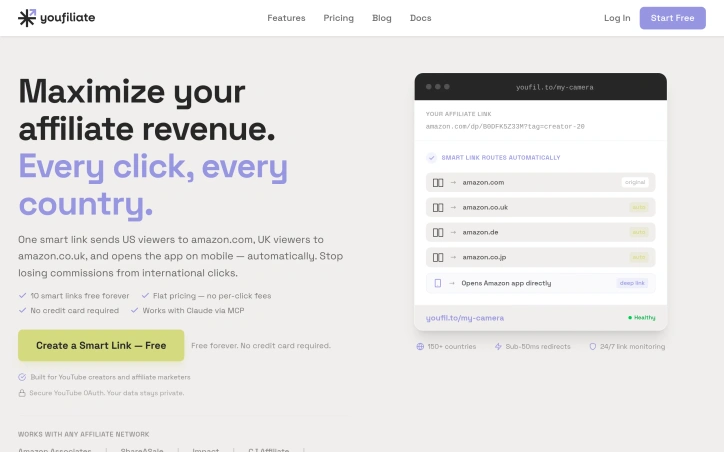Click the flag icon in the amazon.co.uk row
Screen dimensions: 724x452
tap(438, 208)
